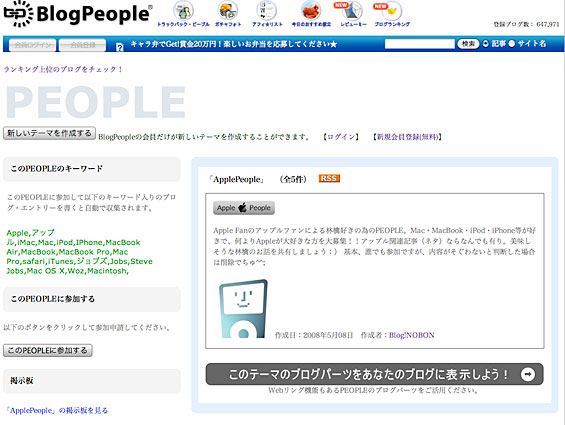Click the 会員登録 button
The height and width of the screenshot is (425, 565).
click(83, 45)
